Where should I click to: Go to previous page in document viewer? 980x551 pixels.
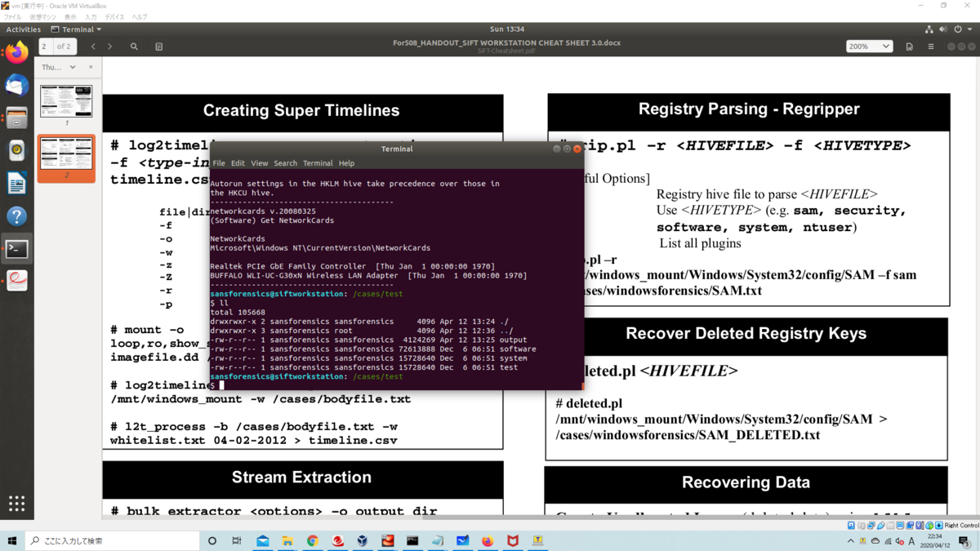pyautogui.click(x=93, y=47)
